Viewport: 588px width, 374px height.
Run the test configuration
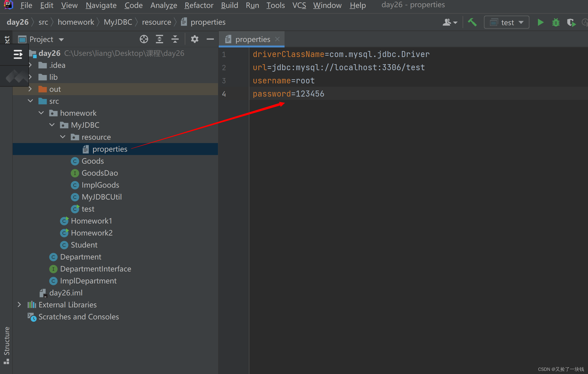[x=540, y=22]
